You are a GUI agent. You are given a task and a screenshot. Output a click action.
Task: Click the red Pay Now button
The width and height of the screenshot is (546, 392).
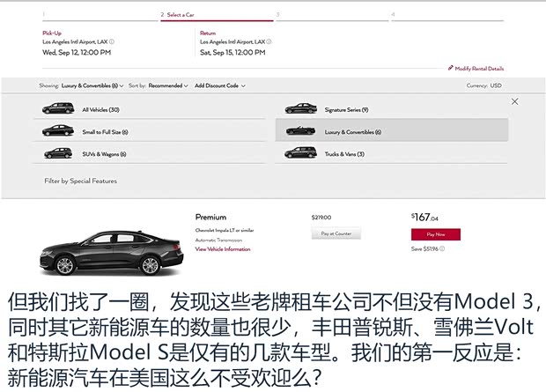[436, 234]
